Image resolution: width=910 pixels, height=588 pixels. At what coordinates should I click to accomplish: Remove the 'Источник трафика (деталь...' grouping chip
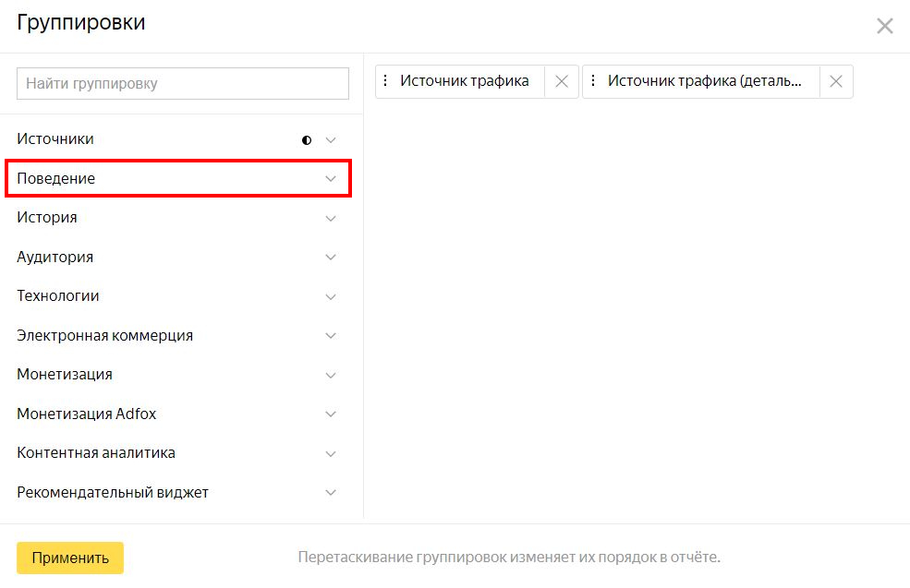click(835, 81)
